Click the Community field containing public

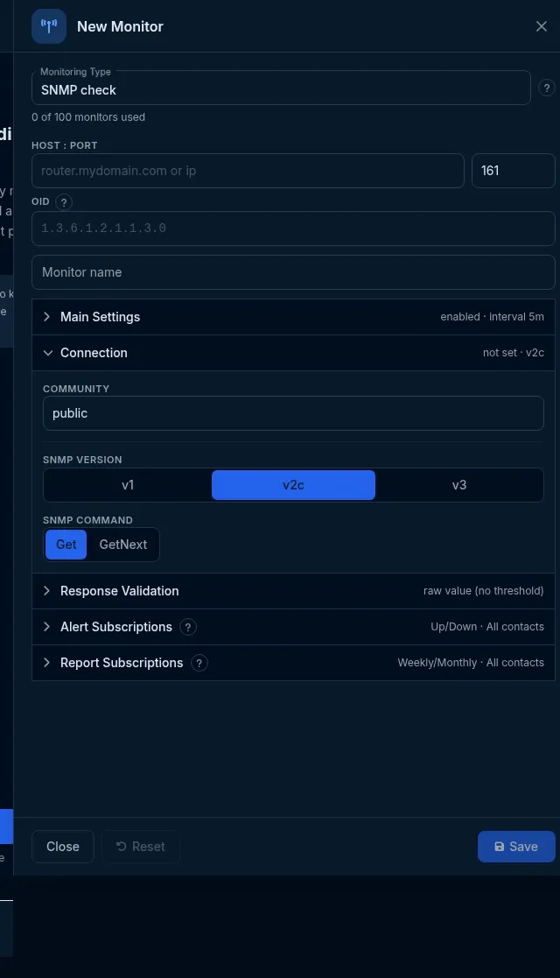pos(293,413)
